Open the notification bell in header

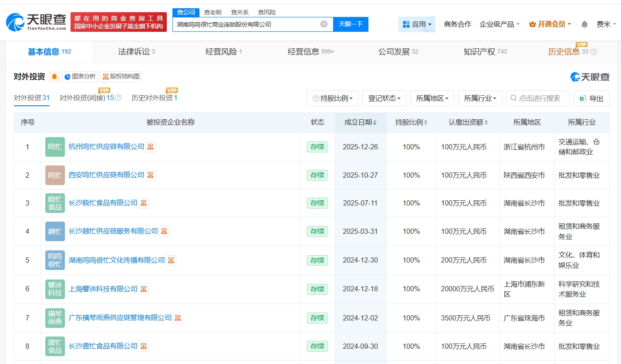click(584, 24)
